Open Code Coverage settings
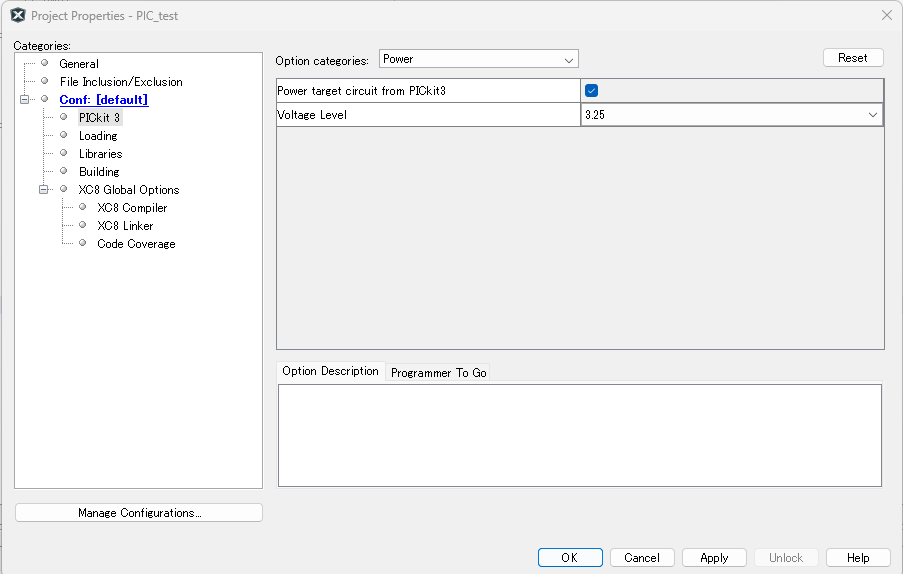This screenshot has height=574, width=903. pyautogui.click(x=136, y=244)
